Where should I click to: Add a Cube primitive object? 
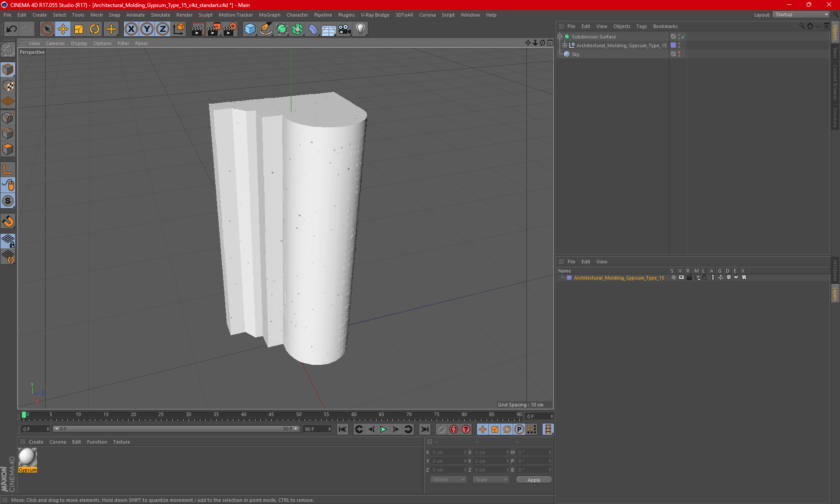tap(250, 29)
